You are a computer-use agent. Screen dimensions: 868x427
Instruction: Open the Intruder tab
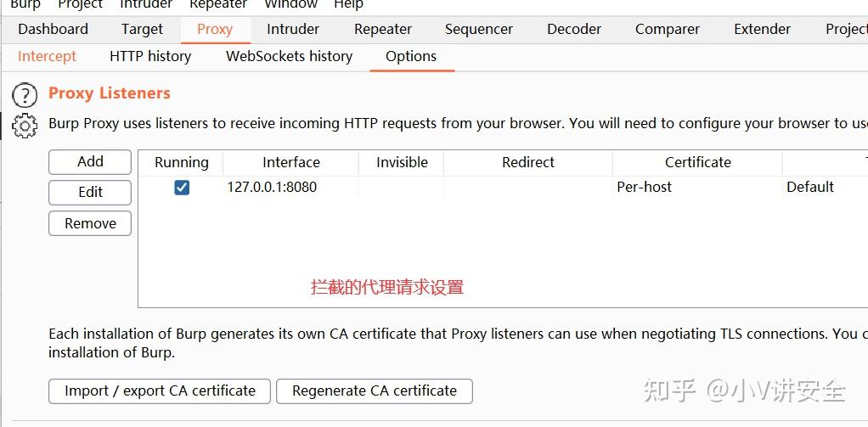pyautogui.click(x=293, y=30)
